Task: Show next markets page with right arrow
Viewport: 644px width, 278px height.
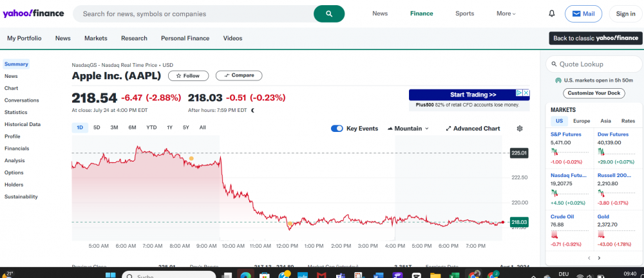Action: tap(599, 258)
